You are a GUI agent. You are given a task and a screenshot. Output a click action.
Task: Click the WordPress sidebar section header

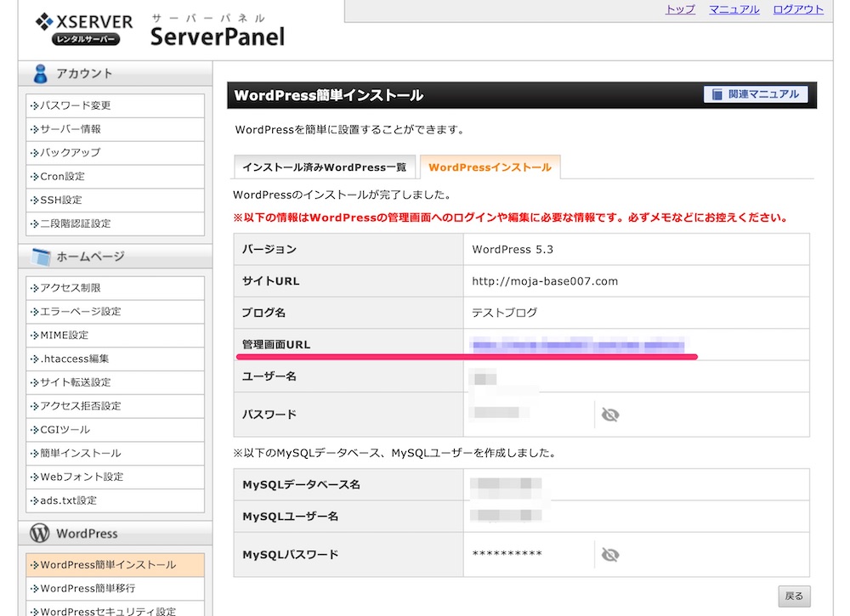pos(115,533)
